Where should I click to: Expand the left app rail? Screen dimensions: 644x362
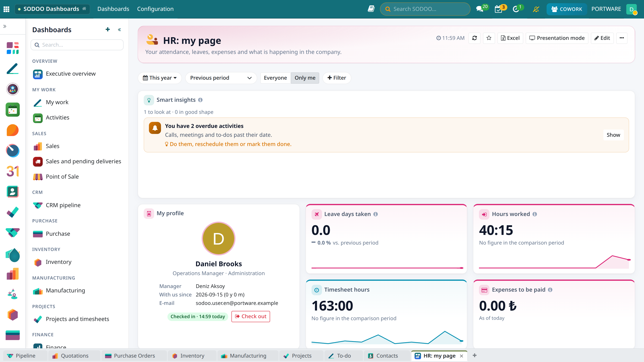pos(5,26)
